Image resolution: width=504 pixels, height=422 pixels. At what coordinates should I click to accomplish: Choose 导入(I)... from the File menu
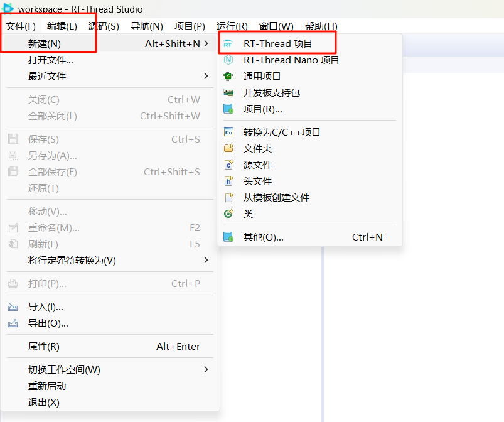pyautogui.click(x=110, y=307)
